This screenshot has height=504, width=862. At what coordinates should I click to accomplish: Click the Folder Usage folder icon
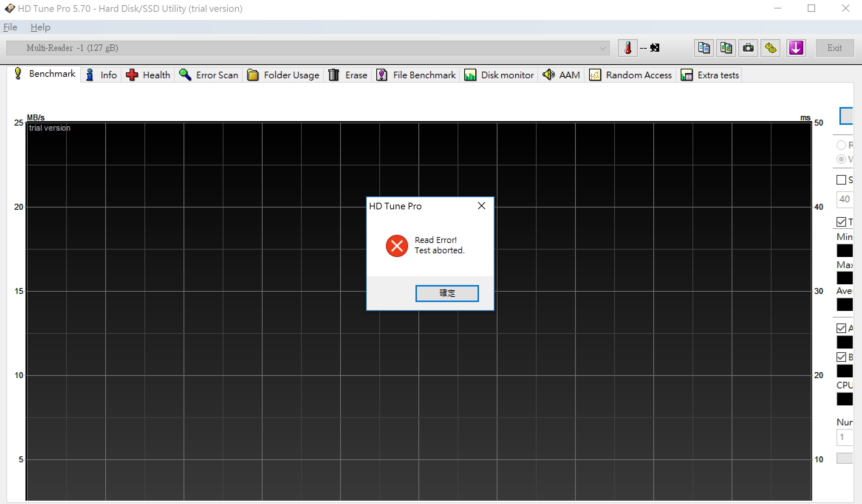253,75
